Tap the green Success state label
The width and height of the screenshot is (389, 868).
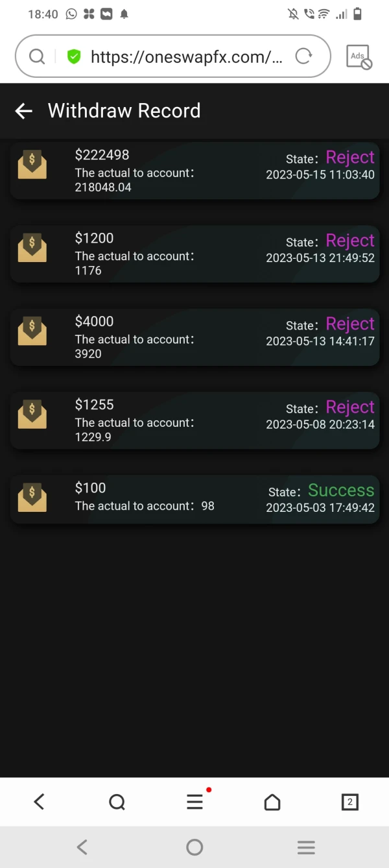click(341, 490)
